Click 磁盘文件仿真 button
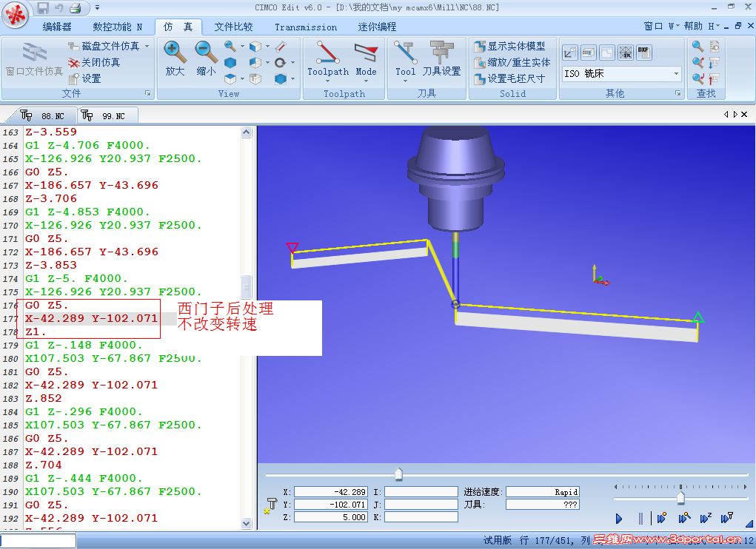The image size is (756, 549). (x=104, y=46)
